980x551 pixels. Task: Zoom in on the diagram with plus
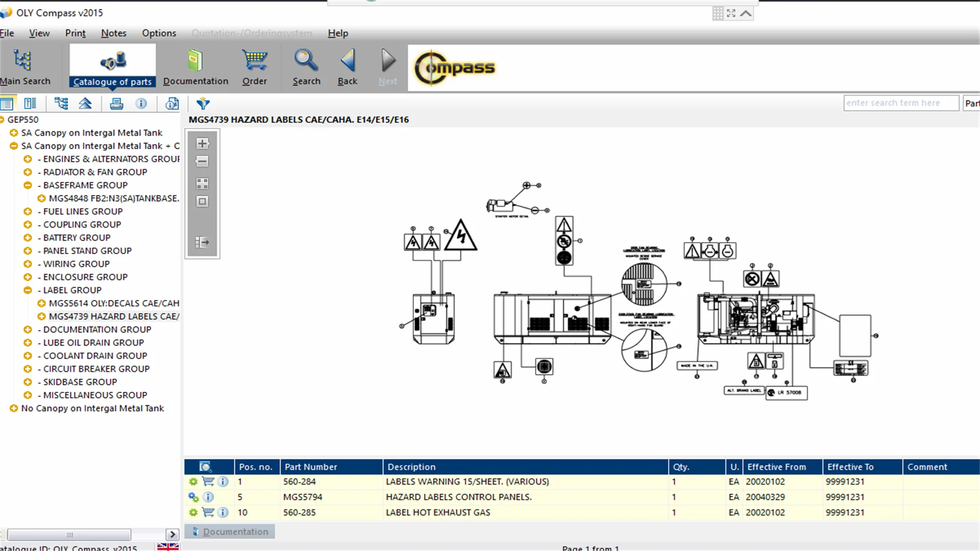click(x=202, y=143)
